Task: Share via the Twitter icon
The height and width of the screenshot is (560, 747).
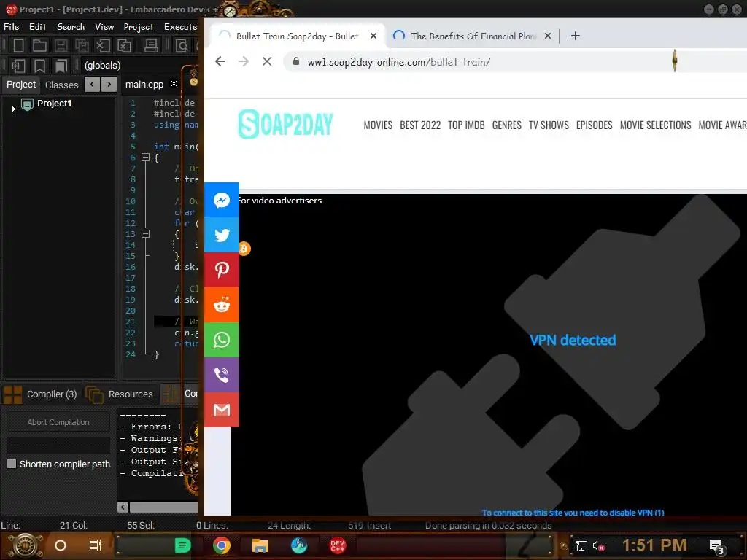Action: tap(222, 235)
